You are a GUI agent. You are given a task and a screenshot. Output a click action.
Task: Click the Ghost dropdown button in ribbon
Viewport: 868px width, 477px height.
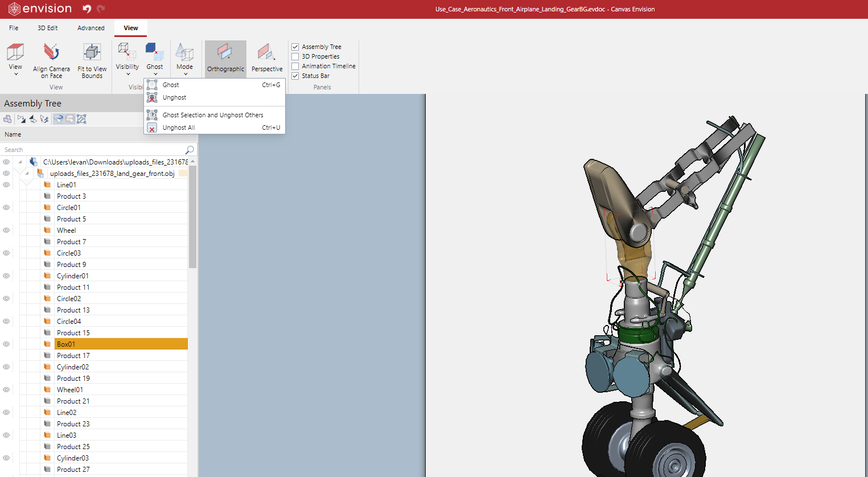(155, 59)
